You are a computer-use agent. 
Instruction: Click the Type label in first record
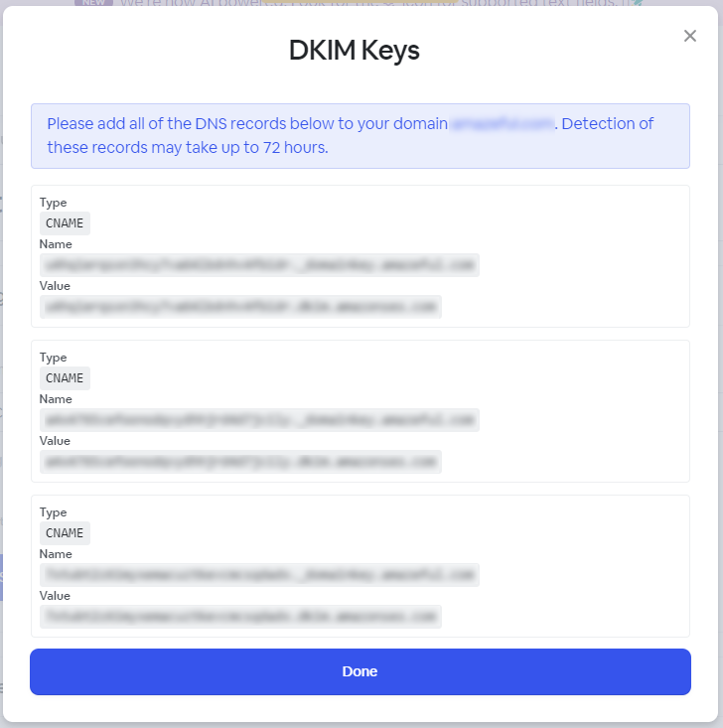coord(54,203)
